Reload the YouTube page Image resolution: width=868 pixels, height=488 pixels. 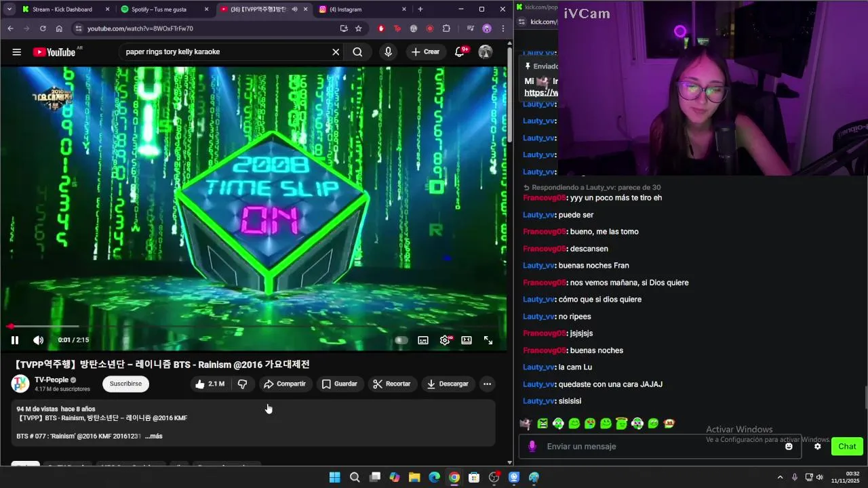(x=43, y=28)
